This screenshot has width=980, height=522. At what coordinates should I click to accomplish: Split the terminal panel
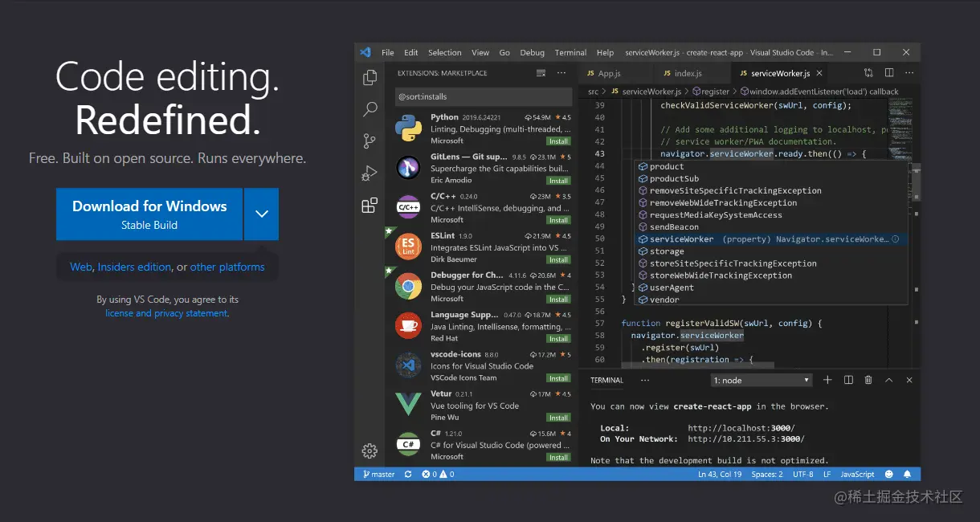point(848,380)
